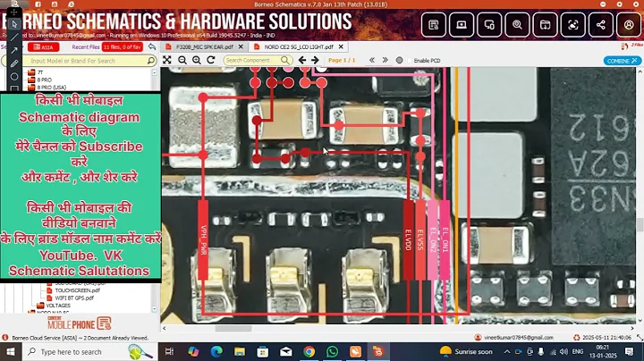Viewport: 644px width, 361px height.
Task: Focus the Search Component field
Action: point(258,60)
